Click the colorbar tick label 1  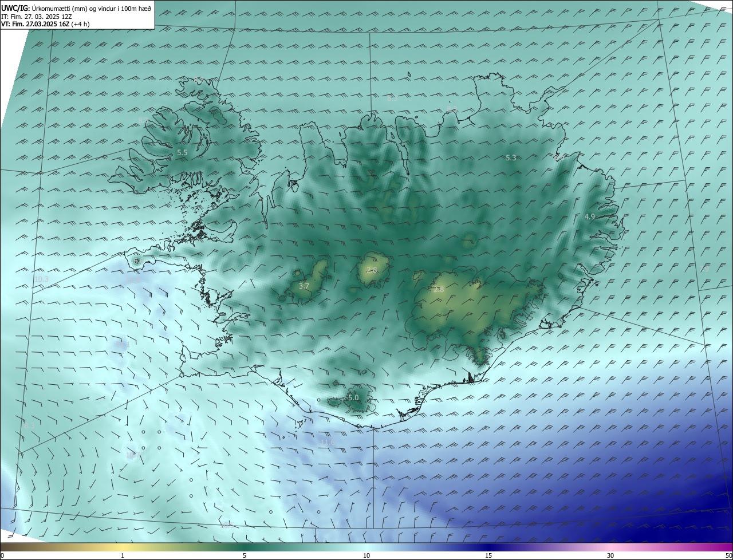pos(123,556)
